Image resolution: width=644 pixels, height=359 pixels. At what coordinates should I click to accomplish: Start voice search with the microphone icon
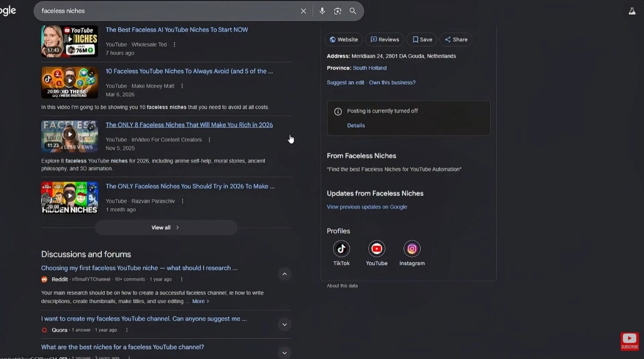coord(322,11)
